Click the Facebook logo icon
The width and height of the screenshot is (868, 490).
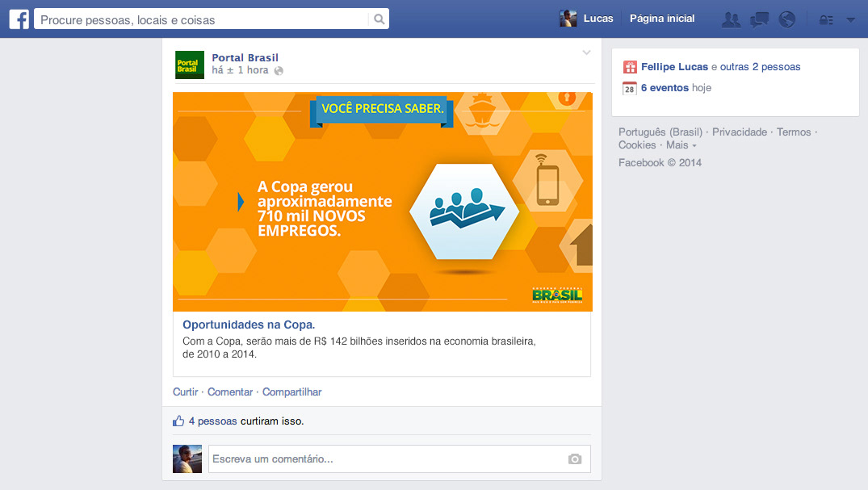19,19
